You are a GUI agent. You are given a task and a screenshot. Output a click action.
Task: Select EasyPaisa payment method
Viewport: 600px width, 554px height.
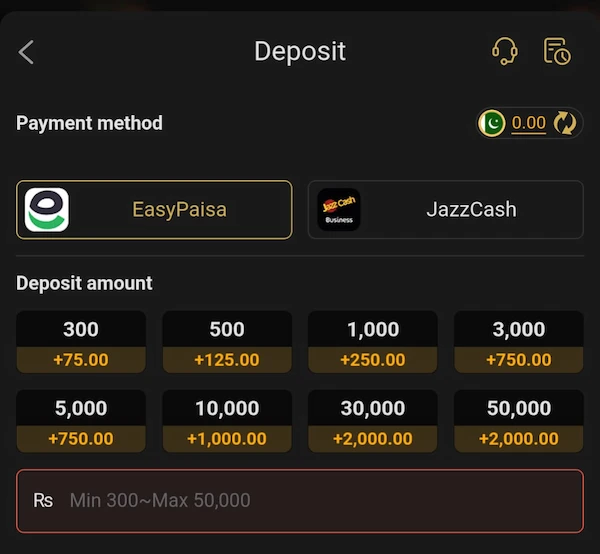154,210
